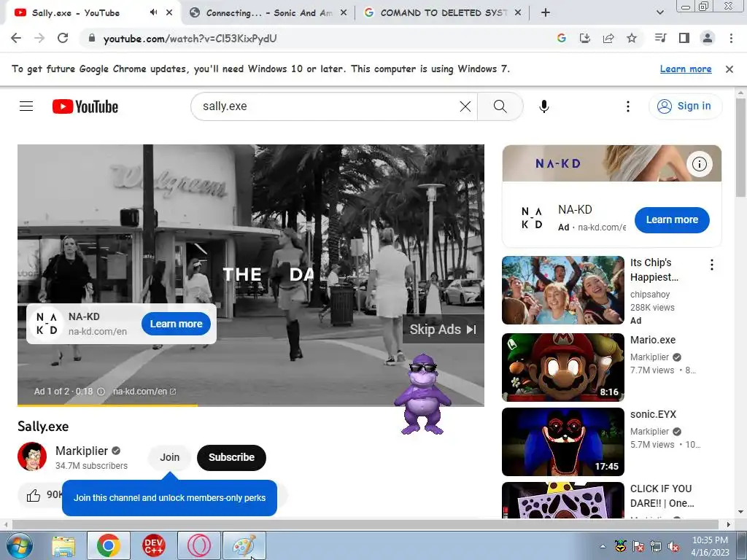Viewport: 747px width, 560px height.
Task: Click the ad info icon beside 0:18
Action: (x=101, y=392)
